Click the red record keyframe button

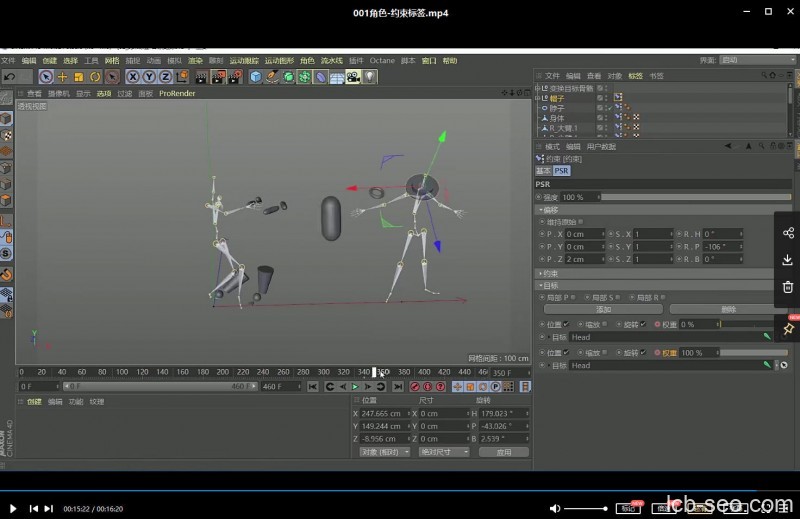point(414,386)
